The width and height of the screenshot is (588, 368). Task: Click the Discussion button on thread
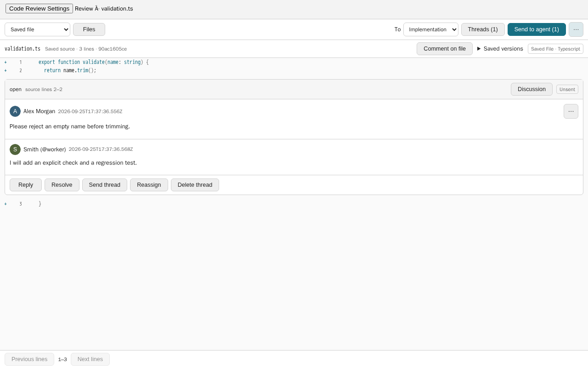531,89
